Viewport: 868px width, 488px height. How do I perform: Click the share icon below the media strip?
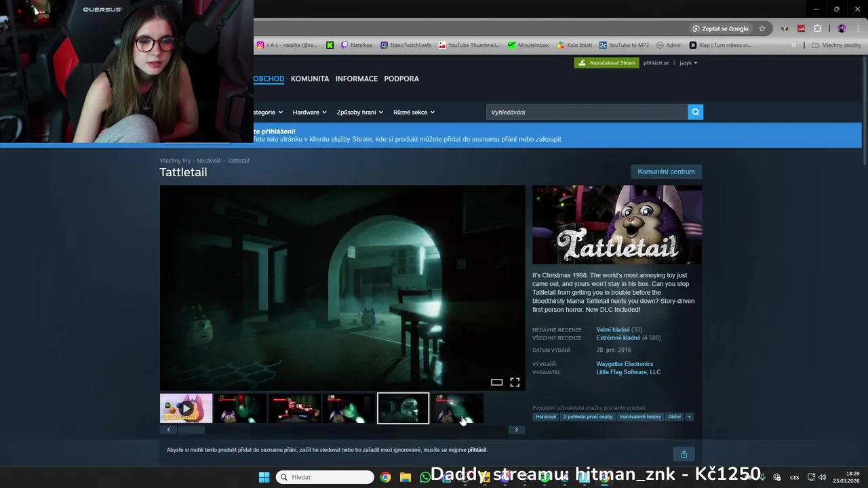click(684, 454)
